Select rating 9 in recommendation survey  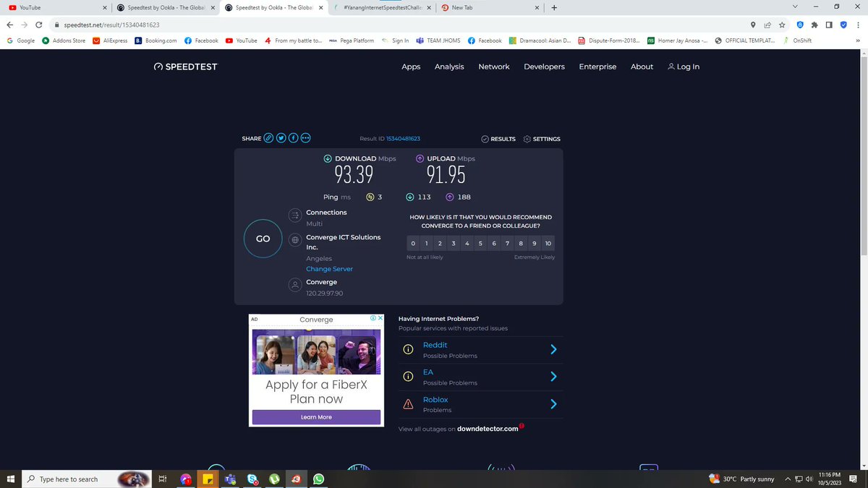(535, 244)
